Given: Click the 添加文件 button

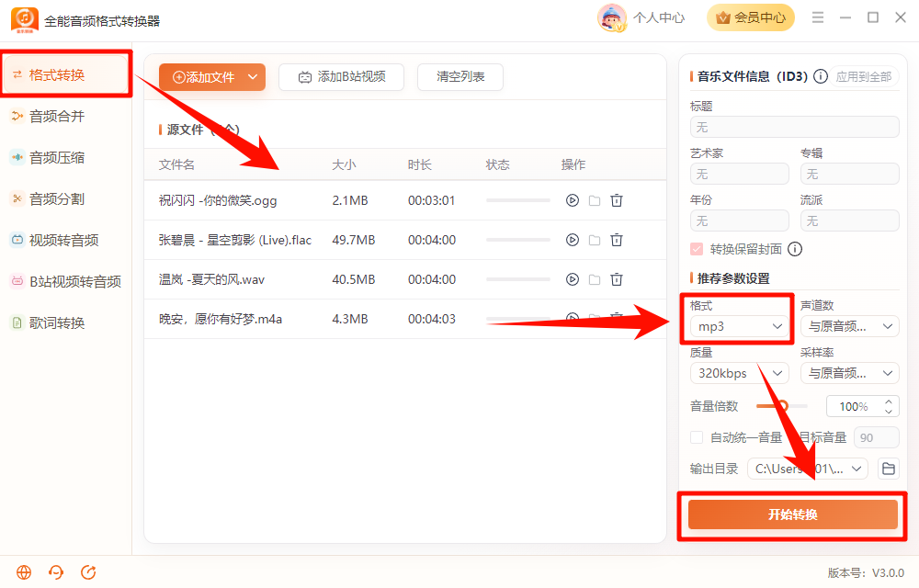Looking at the screenshot, I should click(x=204, y=77).
